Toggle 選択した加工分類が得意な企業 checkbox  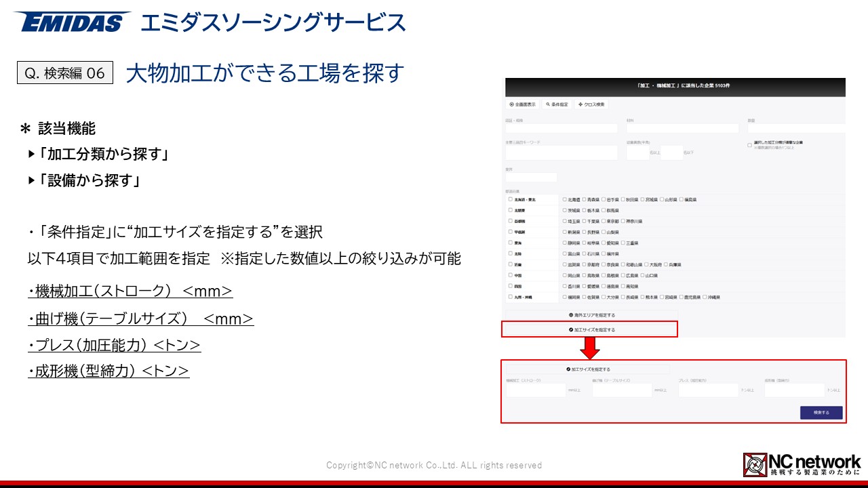tap(749, 144)
